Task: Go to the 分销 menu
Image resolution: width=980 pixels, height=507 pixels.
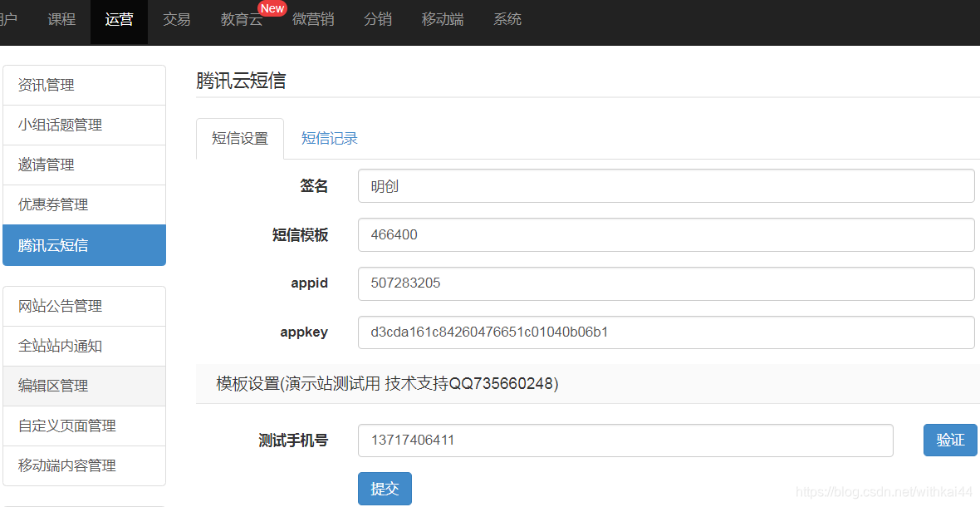Action: (378, 19)
